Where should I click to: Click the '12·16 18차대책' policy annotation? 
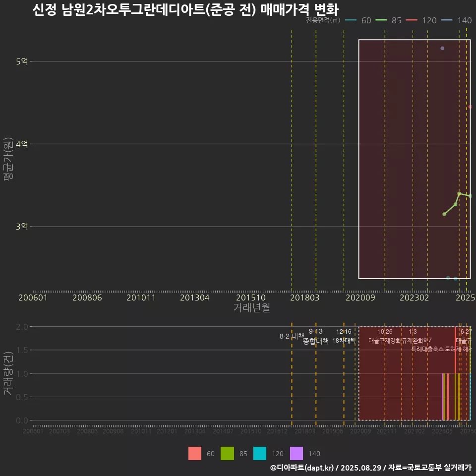click(x=344, y=336)
